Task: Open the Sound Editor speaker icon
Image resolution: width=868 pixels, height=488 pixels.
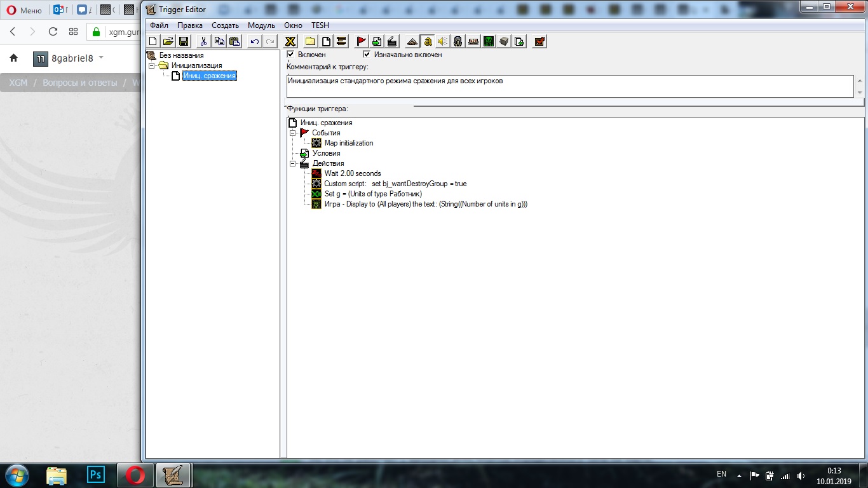Action: (x=443, y=41)
